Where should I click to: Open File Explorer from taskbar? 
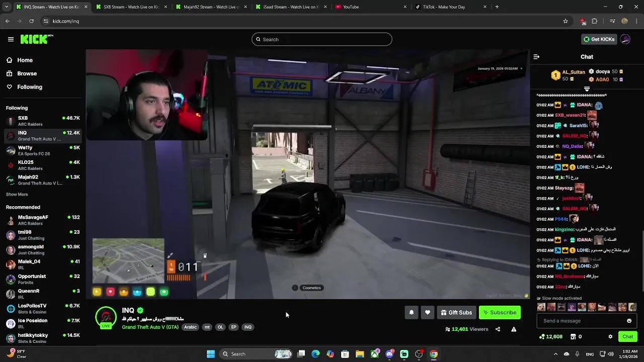360,354
